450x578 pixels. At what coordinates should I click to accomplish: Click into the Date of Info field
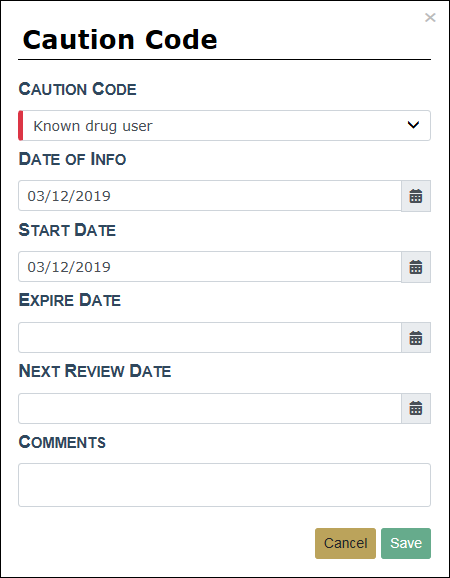coord(210,196)
